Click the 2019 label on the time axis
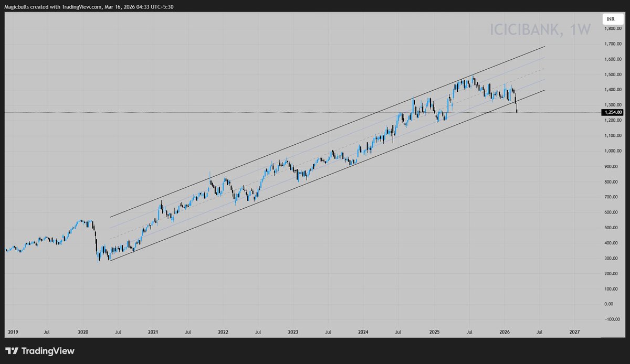The image size is (630, 364). click(13, 332)
